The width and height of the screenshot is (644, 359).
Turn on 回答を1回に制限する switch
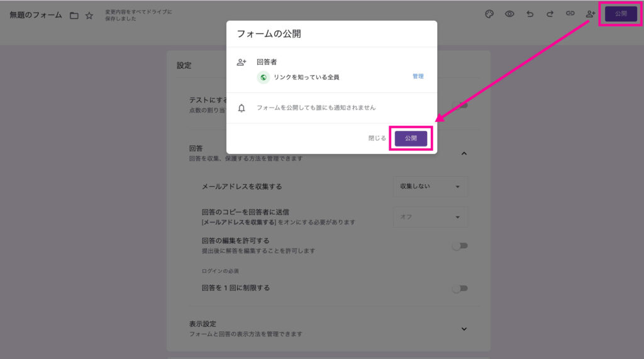point(460,289)
